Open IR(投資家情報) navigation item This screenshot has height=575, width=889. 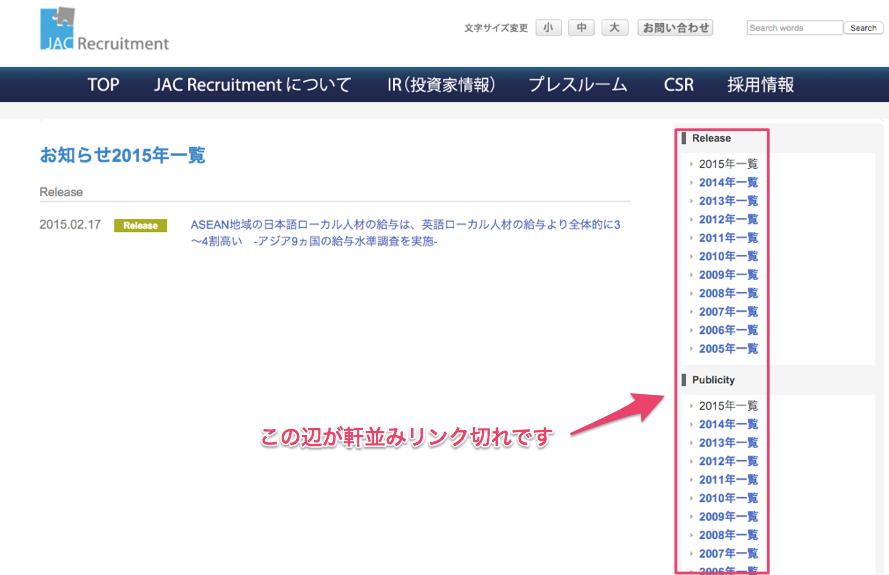click(x=441, y=84)
